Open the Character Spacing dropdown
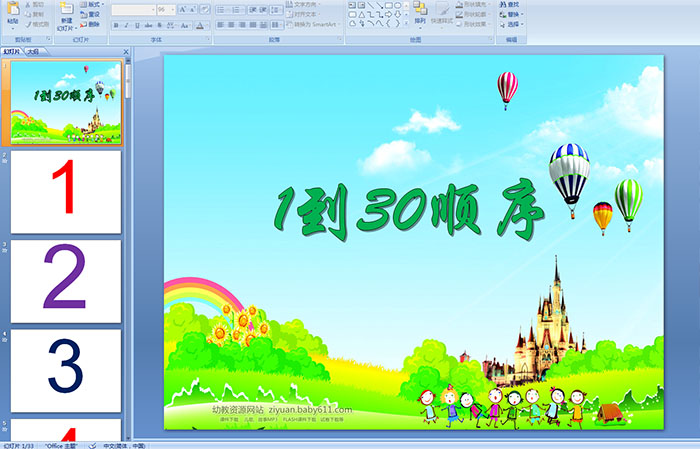This screenshot has height=449, width=700. point(171,25)
